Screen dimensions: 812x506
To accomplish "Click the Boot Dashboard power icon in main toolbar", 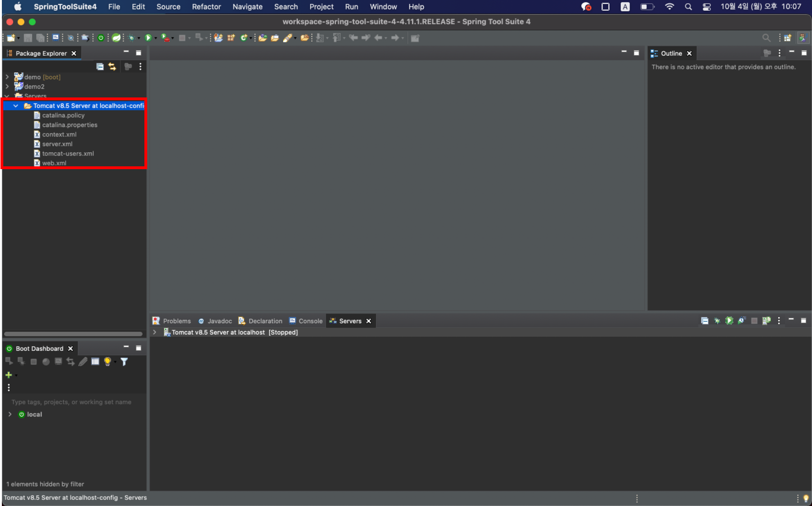I will coord(101,38).
